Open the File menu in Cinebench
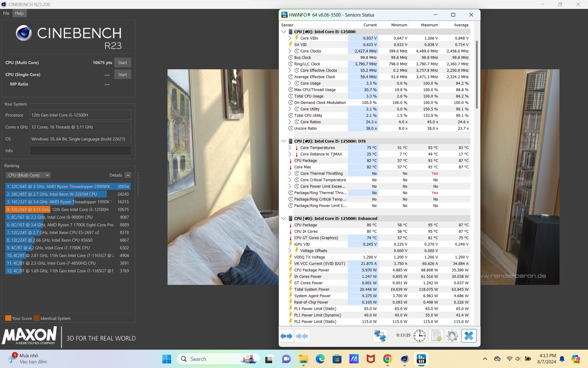 tap(6, 13)
